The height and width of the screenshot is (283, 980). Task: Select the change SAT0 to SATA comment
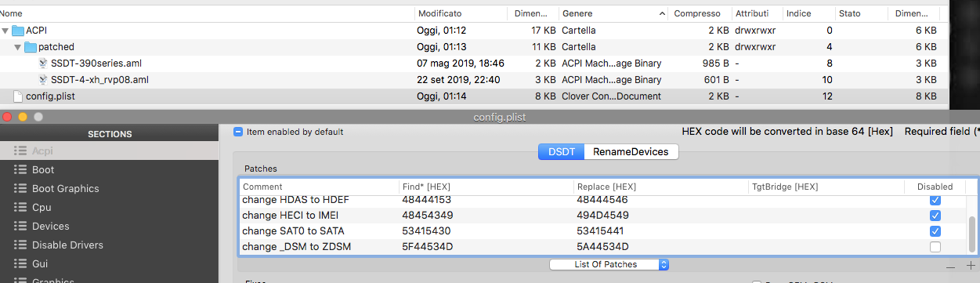[293, 230]
